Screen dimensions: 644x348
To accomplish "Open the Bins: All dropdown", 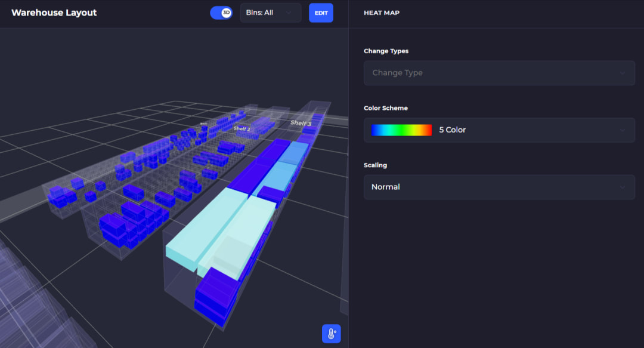I will (x=271, y=13).
